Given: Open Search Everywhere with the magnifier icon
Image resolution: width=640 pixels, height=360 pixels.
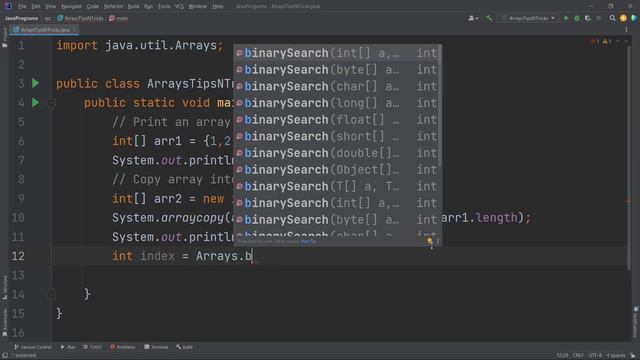Looking at the screenshot, I should tap(612, 18).
